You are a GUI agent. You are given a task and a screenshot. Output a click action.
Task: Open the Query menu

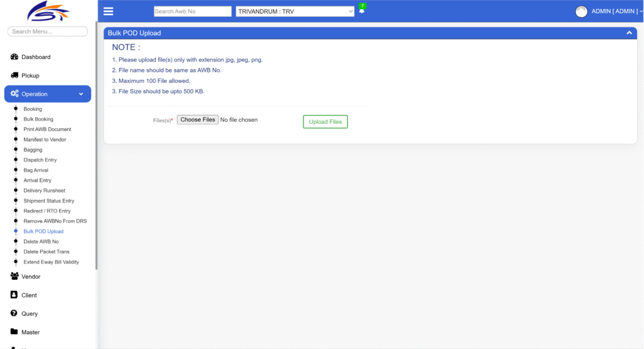point(29,314)
